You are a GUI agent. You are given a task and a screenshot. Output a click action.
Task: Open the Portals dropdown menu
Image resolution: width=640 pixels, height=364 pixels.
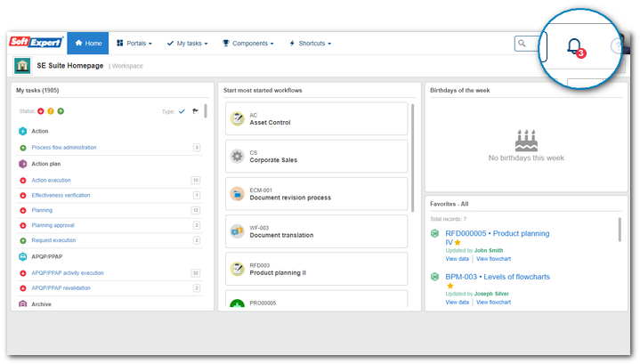(134, 44)
